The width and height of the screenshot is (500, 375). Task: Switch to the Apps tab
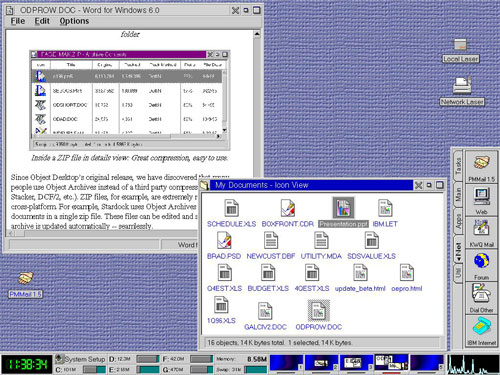pyautogui.click(x=458, y=221)
